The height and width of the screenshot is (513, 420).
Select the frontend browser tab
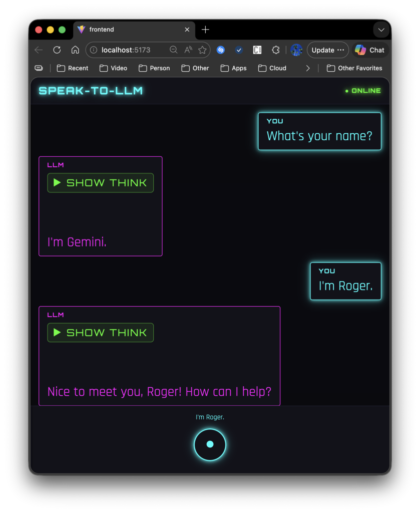tap(130, 30)
